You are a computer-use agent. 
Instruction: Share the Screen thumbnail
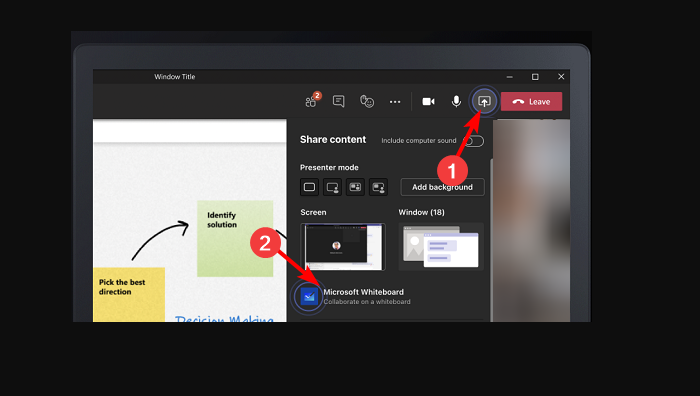343,247
